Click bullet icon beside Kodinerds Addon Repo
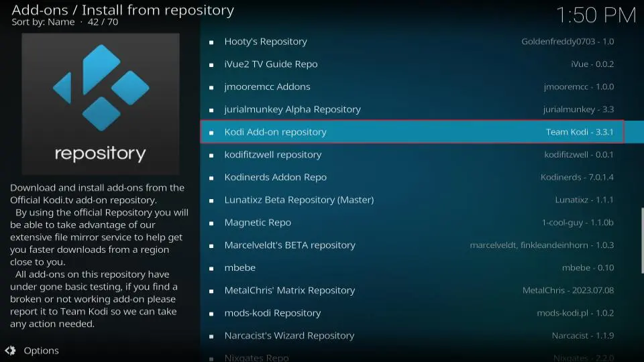 [x=211, y=178]
